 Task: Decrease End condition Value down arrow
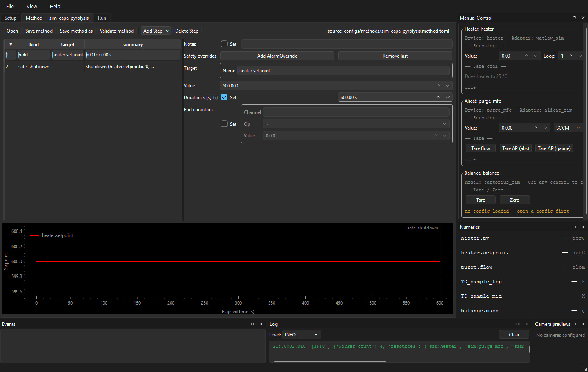click(445, 135)
